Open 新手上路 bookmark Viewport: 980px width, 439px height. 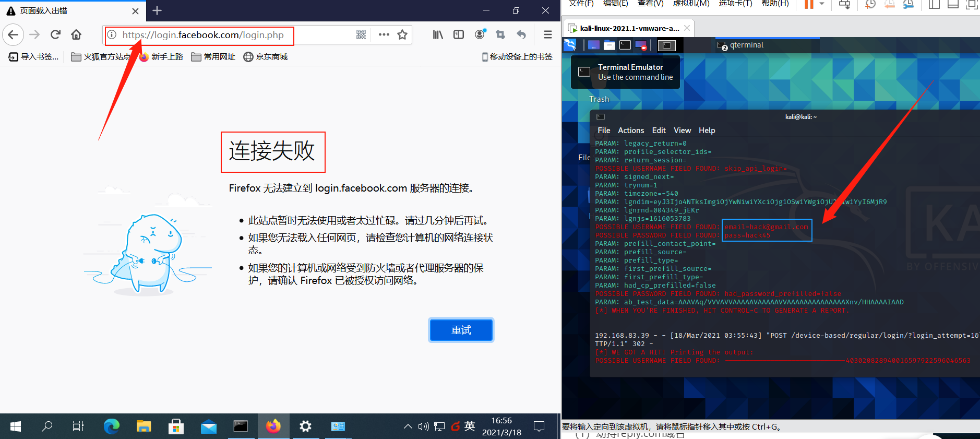[x=161, y=57]
